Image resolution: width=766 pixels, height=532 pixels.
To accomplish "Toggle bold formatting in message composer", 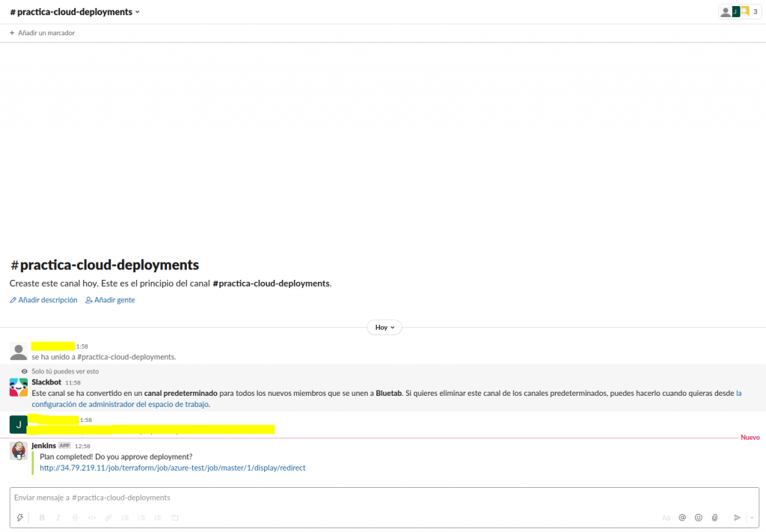I will [42, 517].
